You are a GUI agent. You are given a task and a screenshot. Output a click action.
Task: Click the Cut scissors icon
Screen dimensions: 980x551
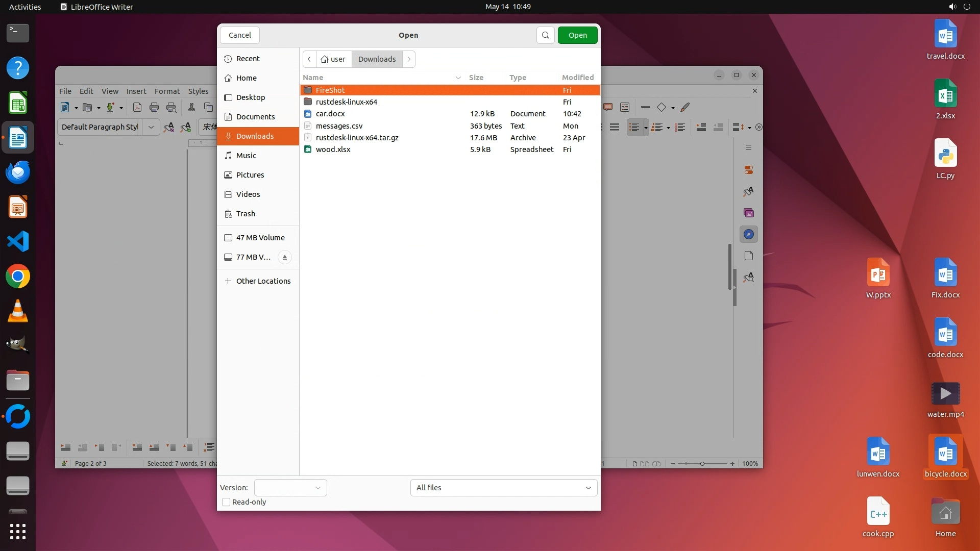coord(191,107)
